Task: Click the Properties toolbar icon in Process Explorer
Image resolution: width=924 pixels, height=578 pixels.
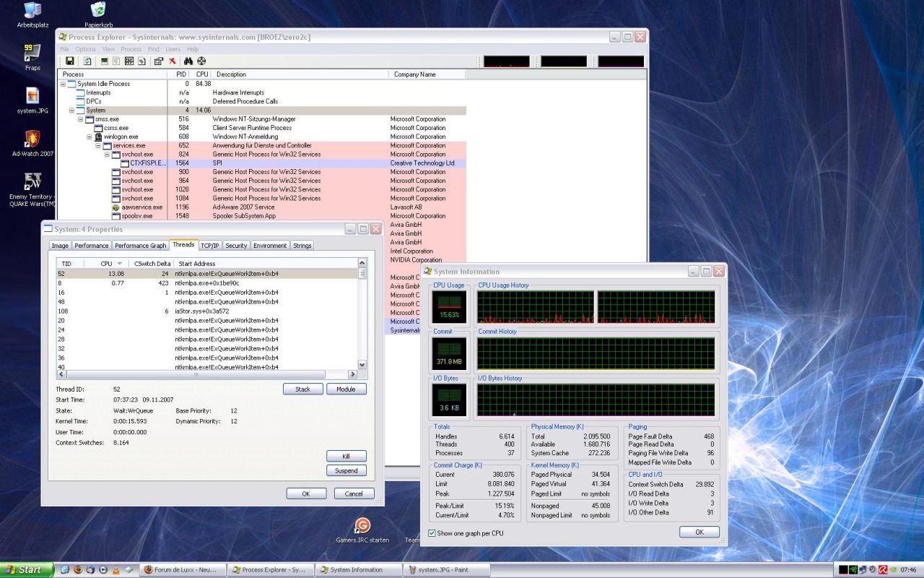Action: pyautogui.click(x=158, y=61)
